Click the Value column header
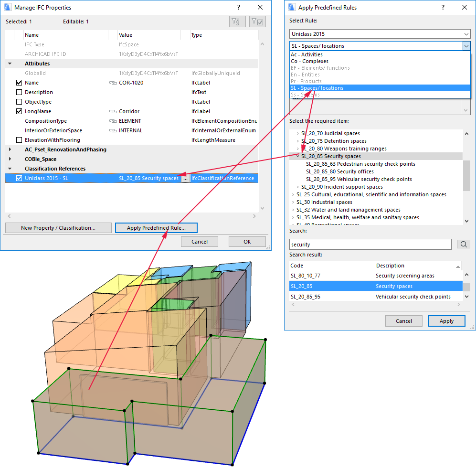 click(x=149, y=35)
